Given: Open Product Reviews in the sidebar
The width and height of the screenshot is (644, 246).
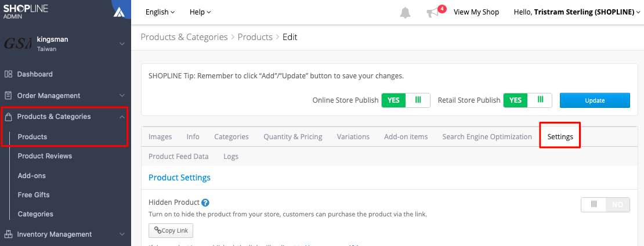Looking at the screenshot, I should [45, 156].
